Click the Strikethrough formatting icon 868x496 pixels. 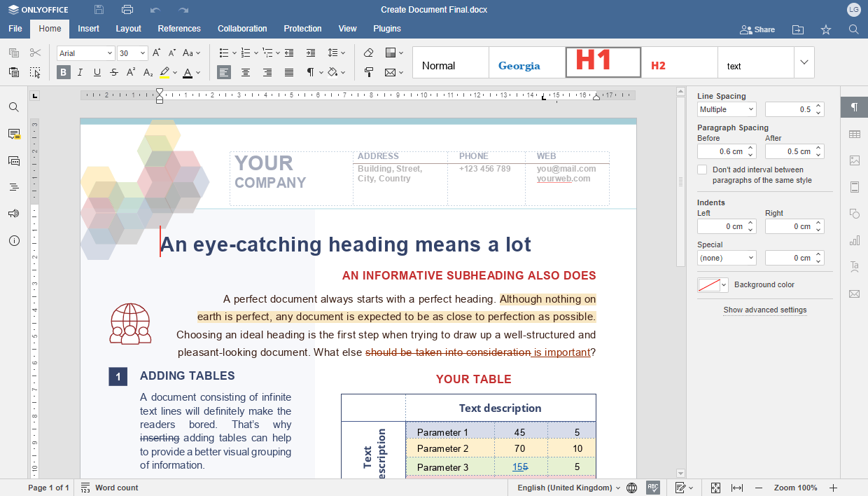click(x=113, y=72)
